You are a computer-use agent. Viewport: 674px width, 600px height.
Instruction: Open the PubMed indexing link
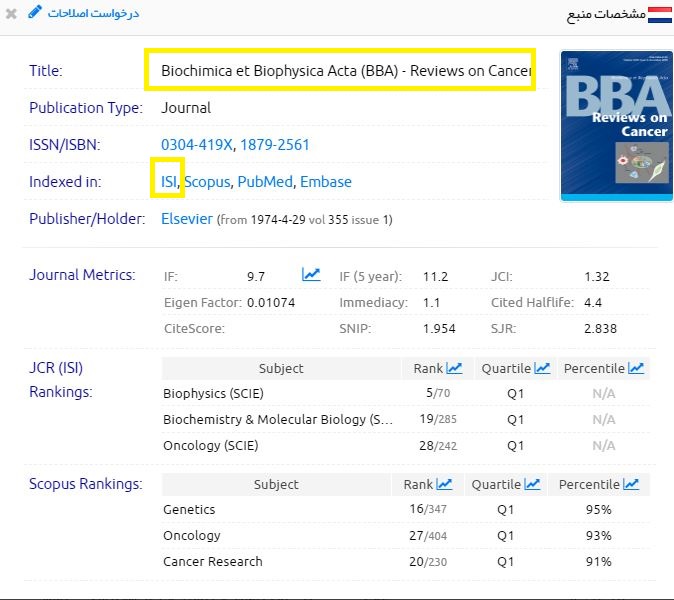click(x=264, y=182)
